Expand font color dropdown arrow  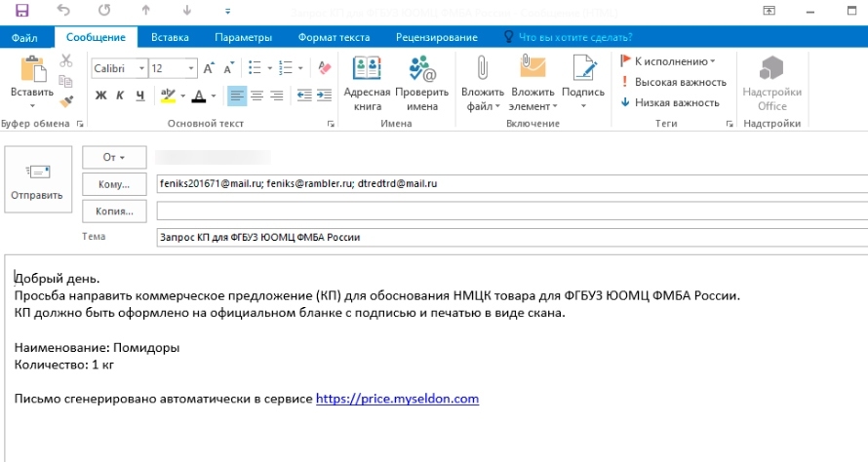tap(214, 96)
